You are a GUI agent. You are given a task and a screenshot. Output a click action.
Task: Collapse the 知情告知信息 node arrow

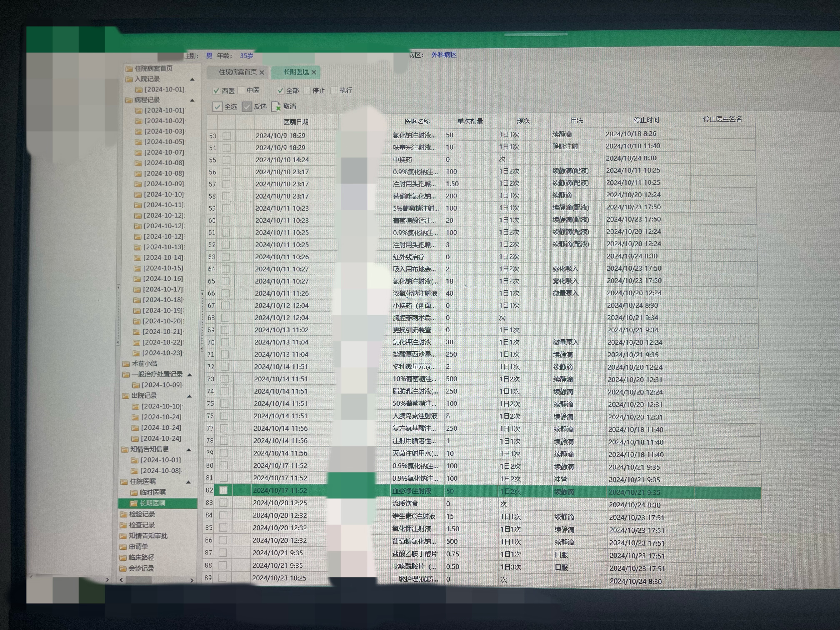pyautogui.click(x=189, y=450)
